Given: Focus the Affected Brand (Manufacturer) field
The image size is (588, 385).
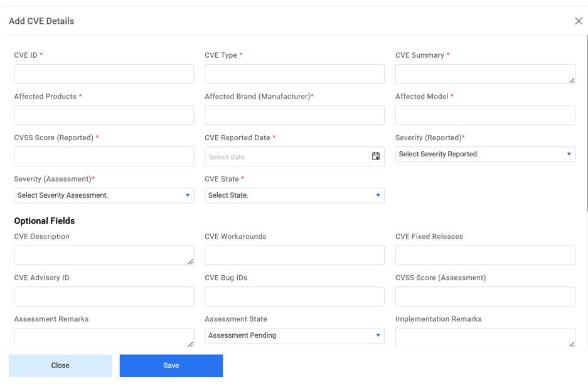Looking at the screenshot, I should click(294, 116).
